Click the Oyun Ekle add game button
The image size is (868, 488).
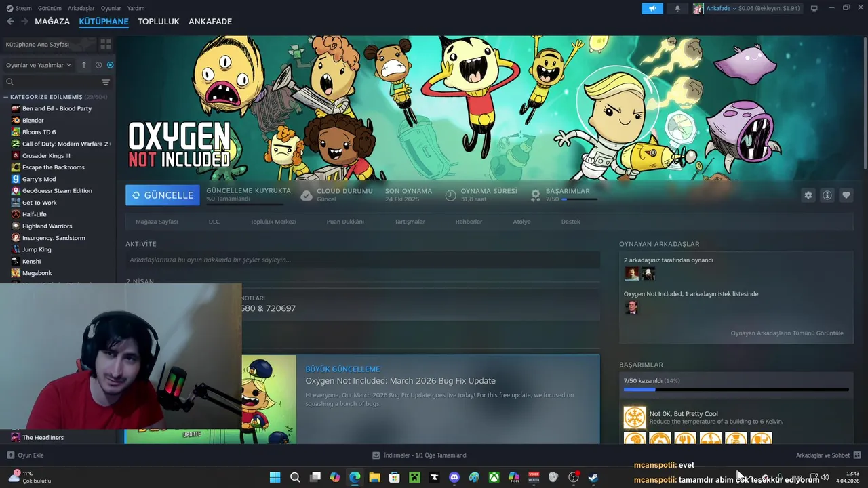click(x=26, y=455)
